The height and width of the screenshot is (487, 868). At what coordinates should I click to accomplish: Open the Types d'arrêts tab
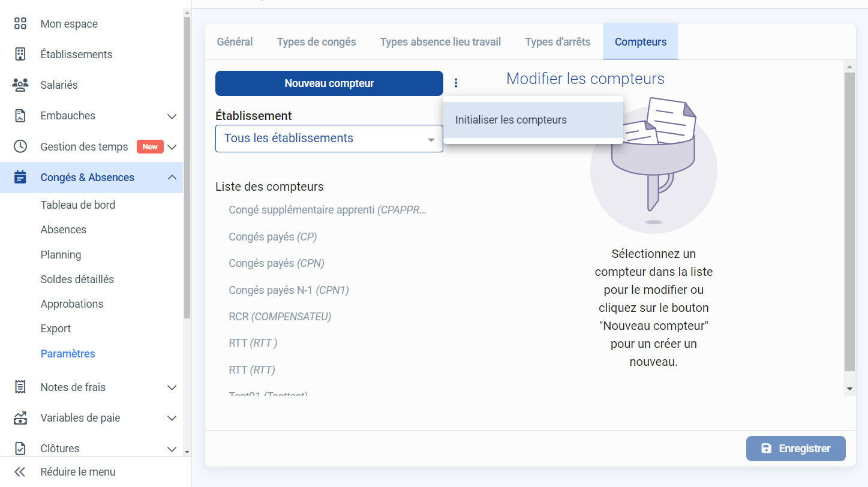point(558,42)
